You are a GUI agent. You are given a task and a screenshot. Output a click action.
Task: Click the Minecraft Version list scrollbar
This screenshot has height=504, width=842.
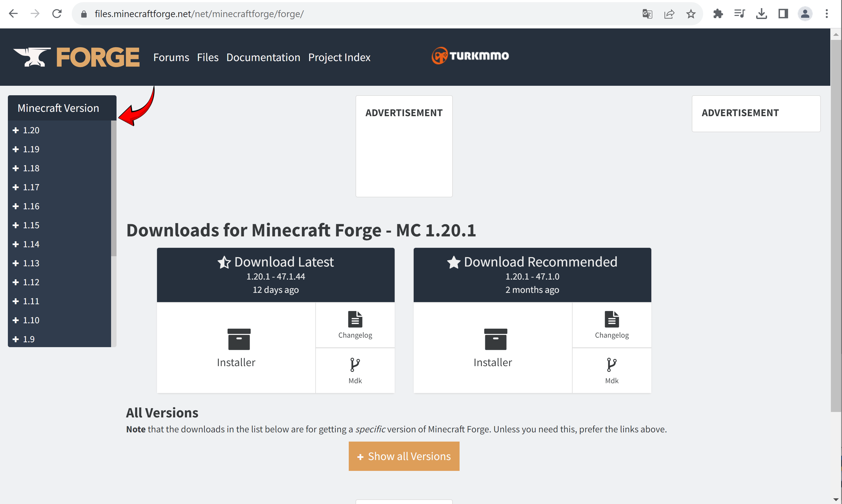pyautogui.click(x=114, y=188)
